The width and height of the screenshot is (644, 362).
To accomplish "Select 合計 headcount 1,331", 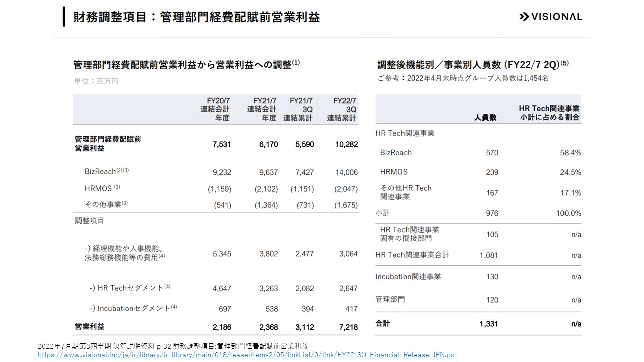I will 489,324.
